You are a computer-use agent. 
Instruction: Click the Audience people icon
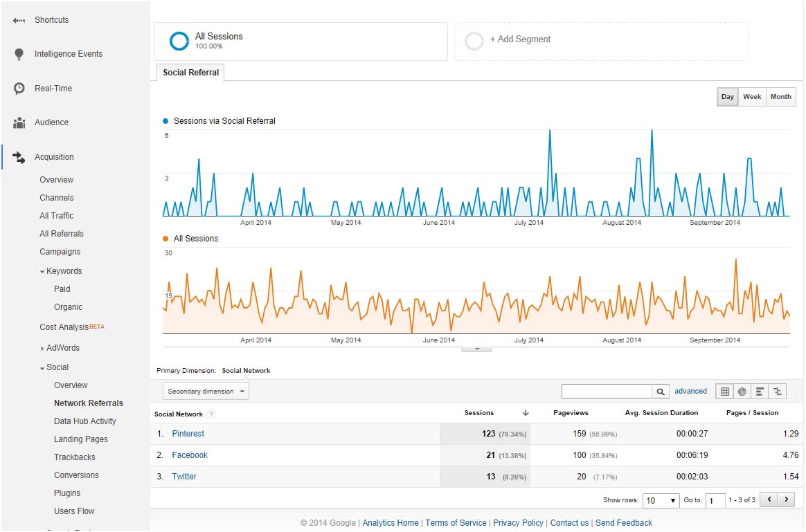point(19,122)
